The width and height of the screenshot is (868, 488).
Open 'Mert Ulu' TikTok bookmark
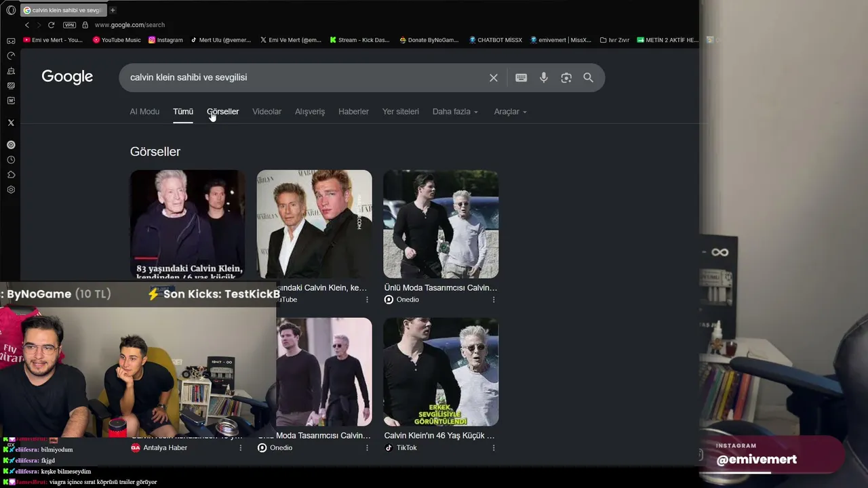[221, 40]
